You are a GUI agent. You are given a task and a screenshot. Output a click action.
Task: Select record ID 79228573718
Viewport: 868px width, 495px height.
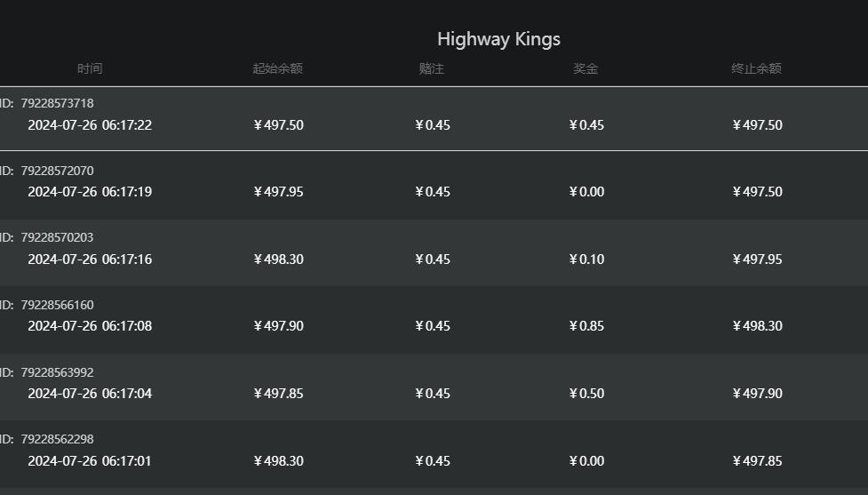click(x=57, y=103)
